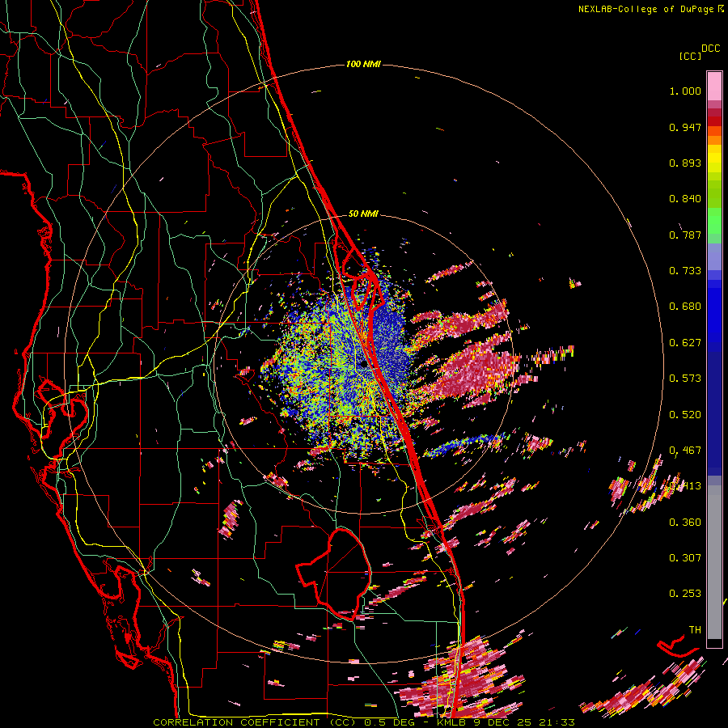Select the 0.520 legend value
Viewport: 728px width, 728px height.
click(x=685, y=415)
